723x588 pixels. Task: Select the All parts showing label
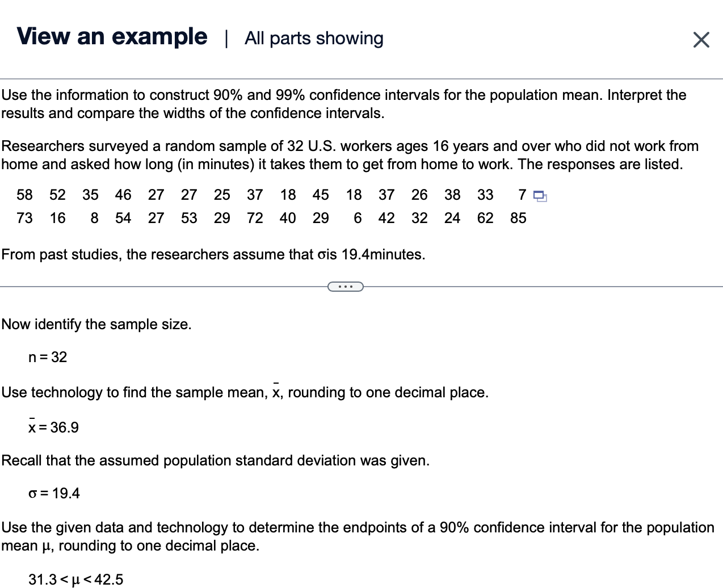click(x=313, y=39)
